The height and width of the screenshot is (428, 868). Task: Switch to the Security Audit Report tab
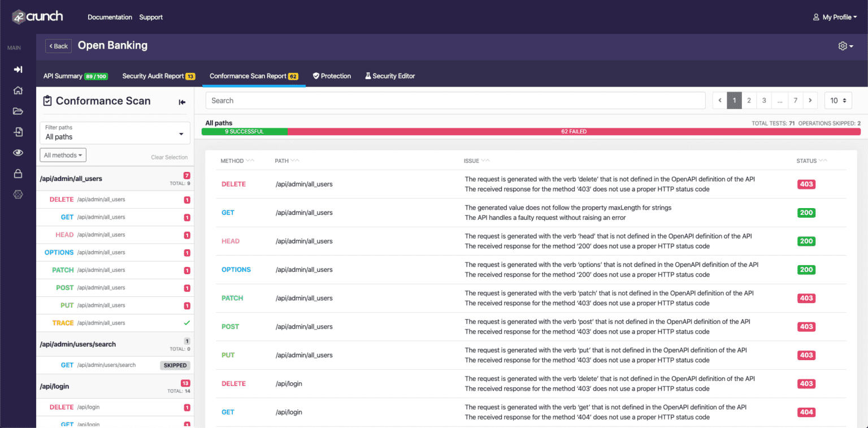[159, 75]
